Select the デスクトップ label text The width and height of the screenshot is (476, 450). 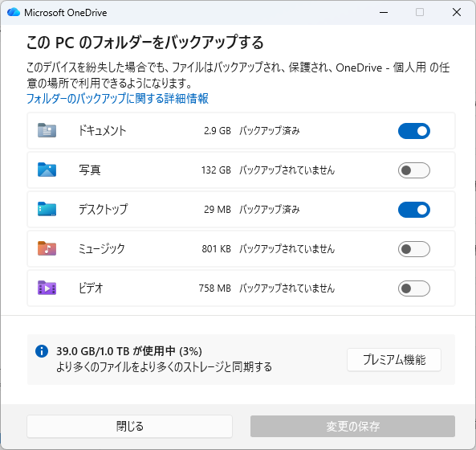[104, 210]
